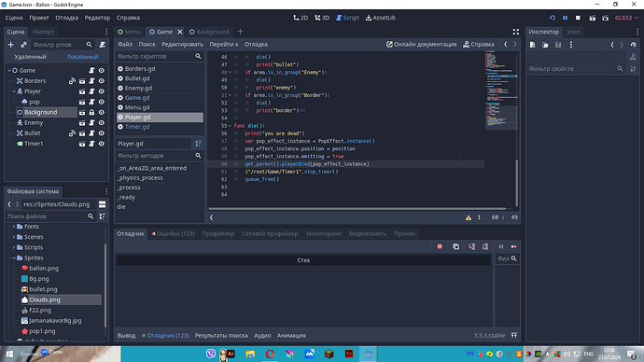
Task: Click the Вывод bottom panel button
Action: tap(126, 335)
